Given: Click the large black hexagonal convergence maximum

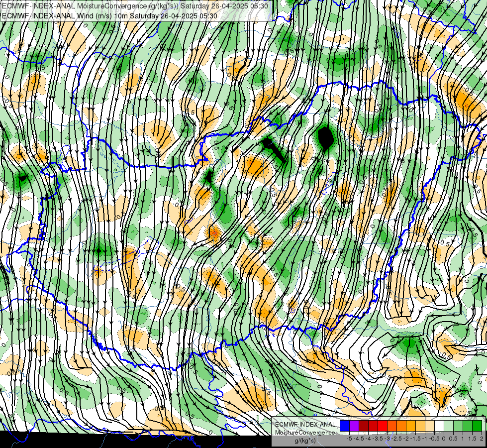Looking at the screenshot, I should (x=326, y=138).
